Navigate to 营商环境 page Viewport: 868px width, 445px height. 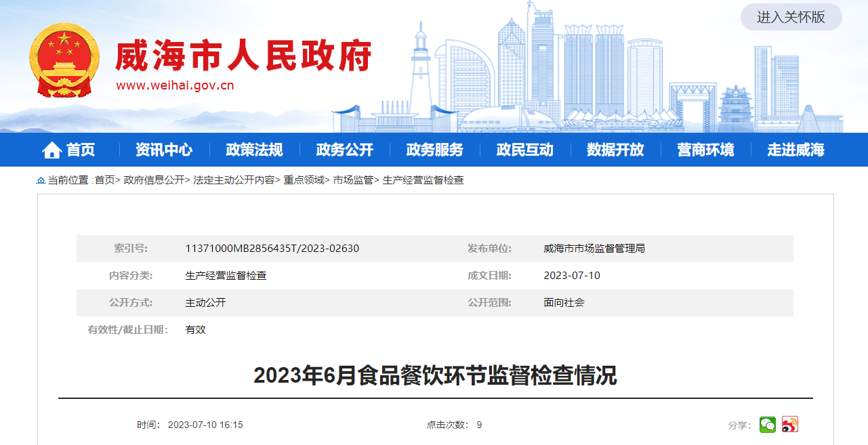coord(705,150)
